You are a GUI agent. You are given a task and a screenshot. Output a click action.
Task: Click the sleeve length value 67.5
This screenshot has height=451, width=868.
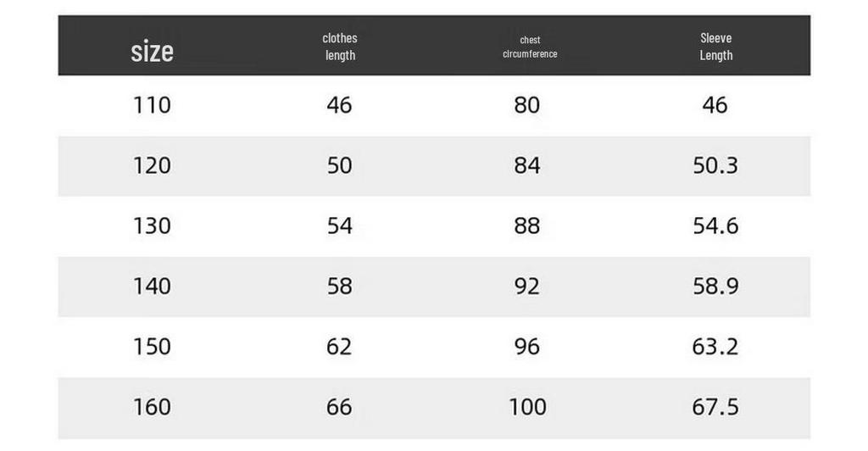715,407
